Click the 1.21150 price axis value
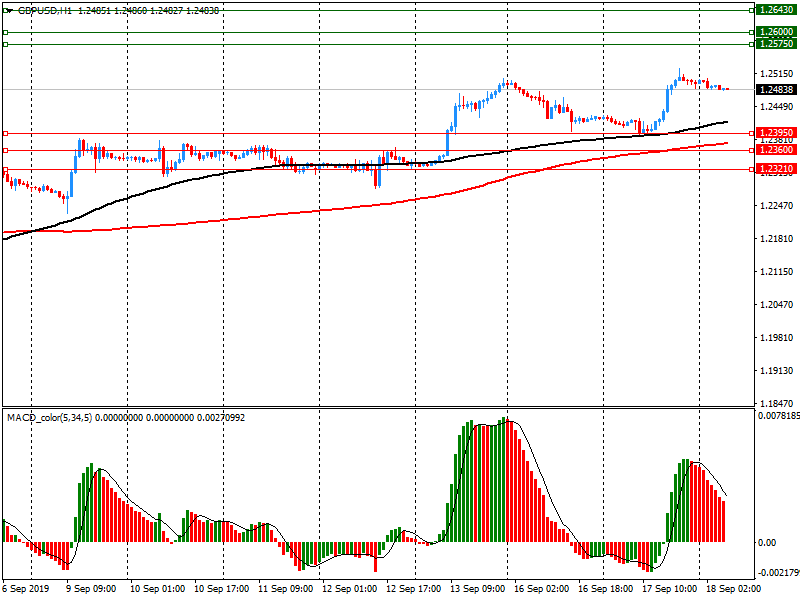Viewport: 800px width, 600px height. point(777,272)
